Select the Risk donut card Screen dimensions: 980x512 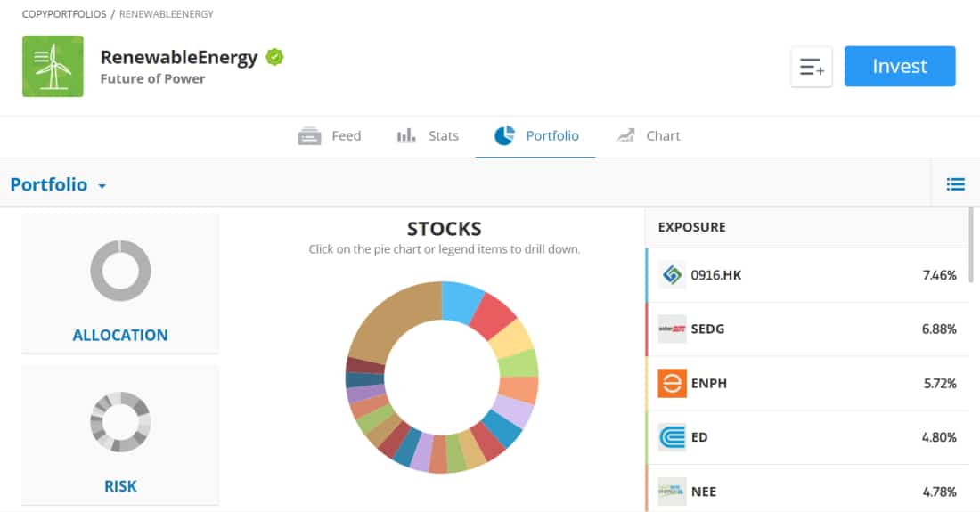point(120,435)
